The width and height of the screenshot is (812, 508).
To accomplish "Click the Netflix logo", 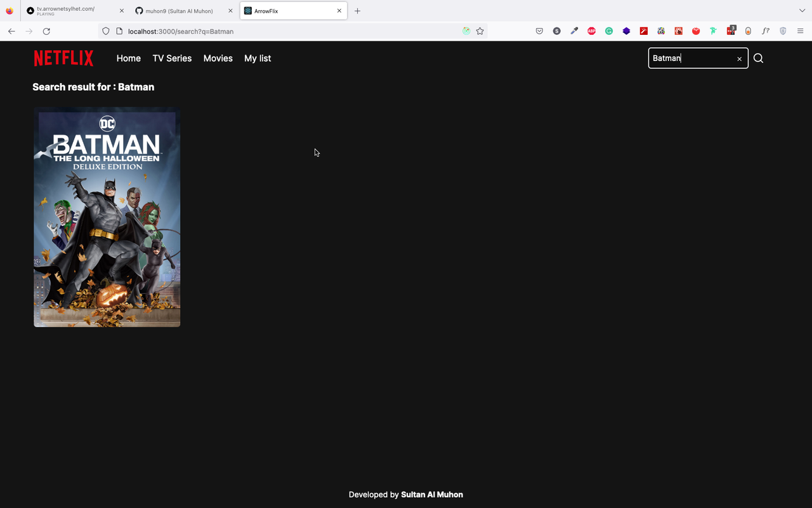I will pos(63,58).
